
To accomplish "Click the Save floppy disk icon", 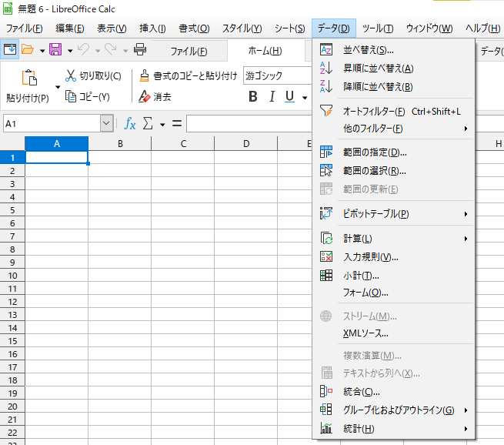I will pos(55,49).
